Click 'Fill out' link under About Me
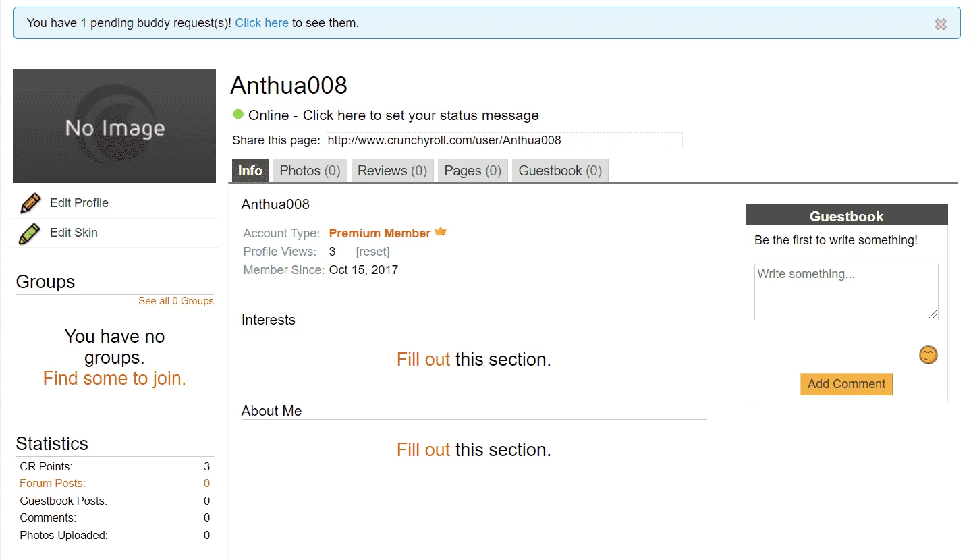 [423, 450]
